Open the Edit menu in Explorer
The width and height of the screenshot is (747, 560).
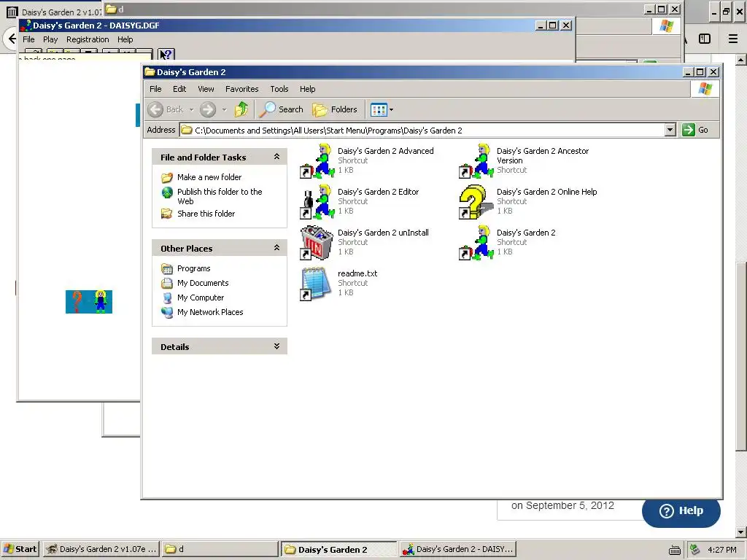click(179, 89)
